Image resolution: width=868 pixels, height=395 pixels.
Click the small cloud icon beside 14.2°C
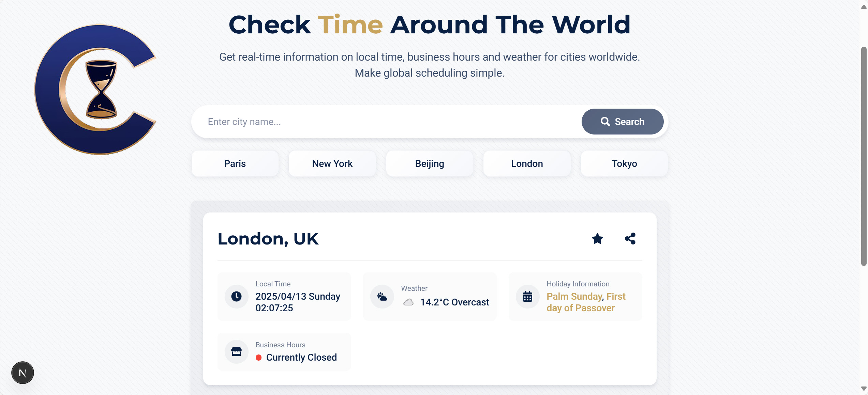[x=409, y=302]
